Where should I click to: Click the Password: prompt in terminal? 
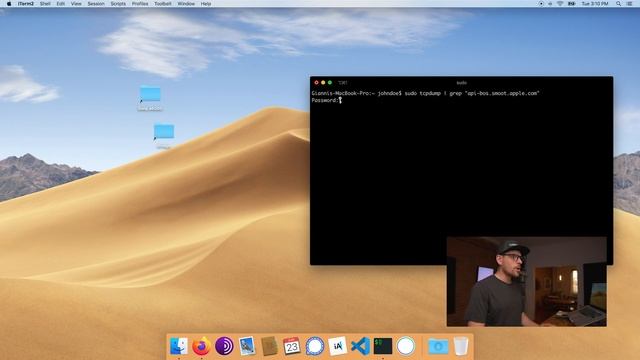click(x=325, y=100)
